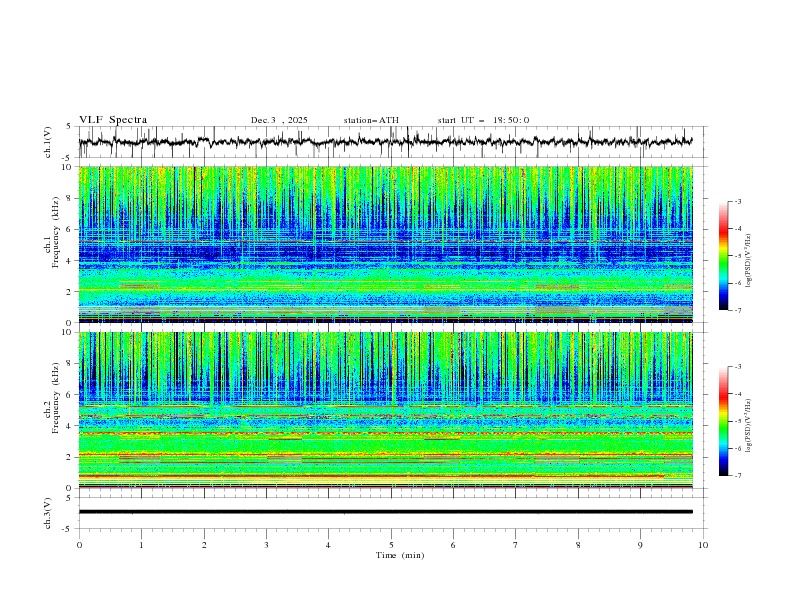
Task: Click time axis tick label "0"
Action: click(79, 545)
